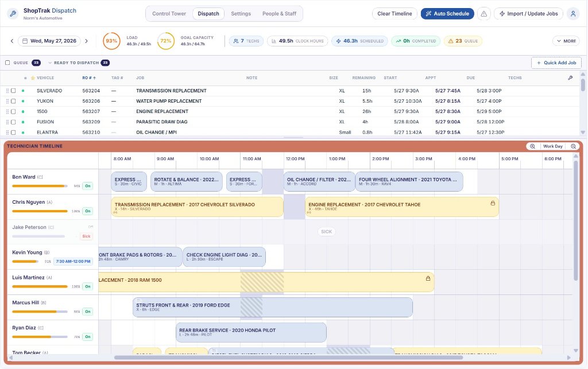Image resolution: width=588 pixels, height=369 pixels.
Task: Click the 0h Completed chip
Action: coord(416,41)
